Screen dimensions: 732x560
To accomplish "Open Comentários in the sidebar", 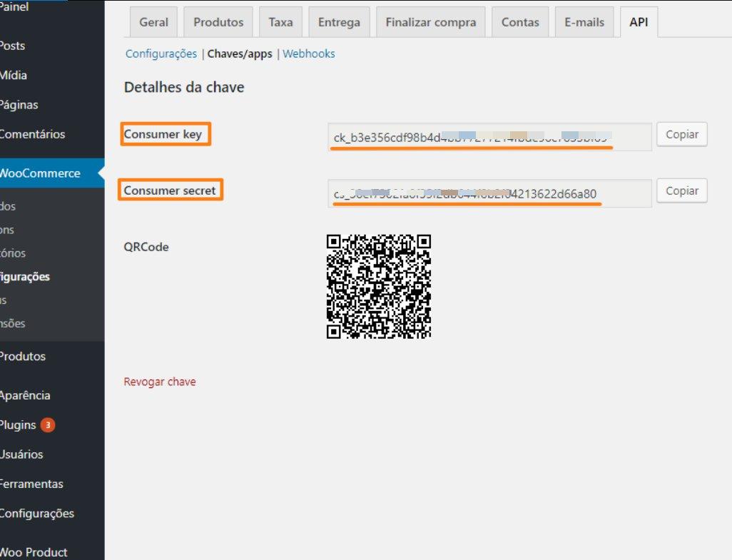I will click(32, 134).
